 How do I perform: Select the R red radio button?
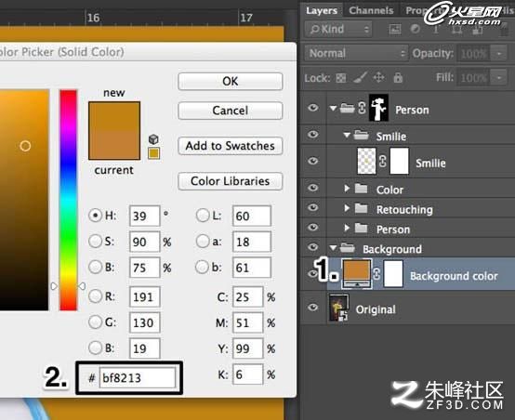pos(95,296)
